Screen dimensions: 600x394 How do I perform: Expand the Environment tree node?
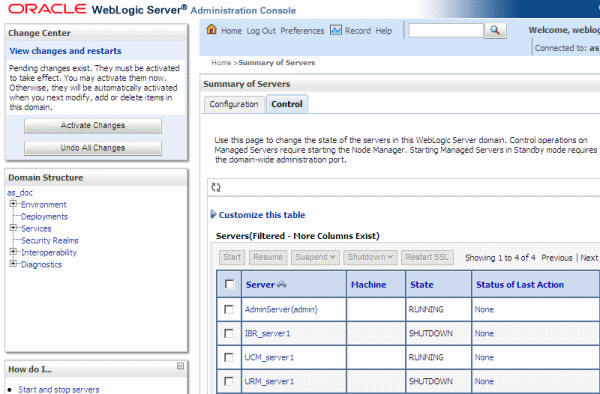13,204
